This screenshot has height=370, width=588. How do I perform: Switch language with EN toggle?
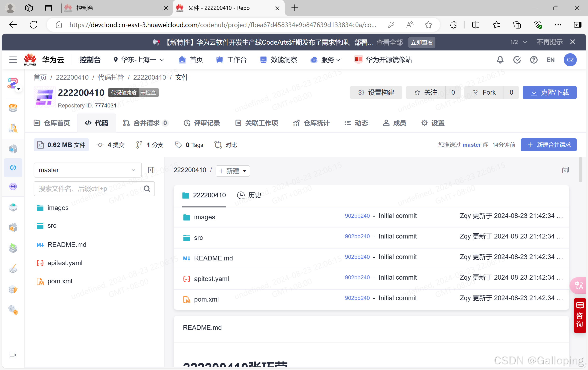click(550, 60)
